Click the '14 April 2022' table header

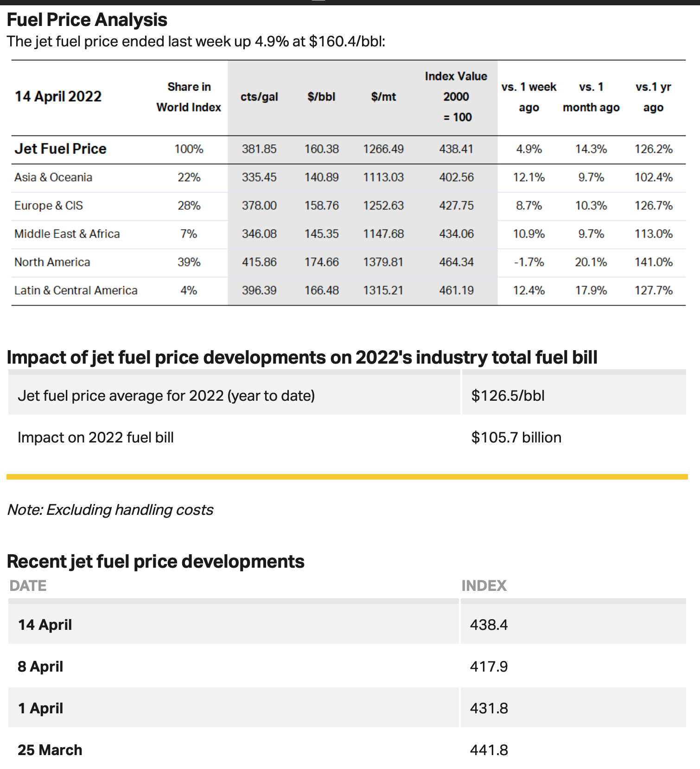point(58,96)
